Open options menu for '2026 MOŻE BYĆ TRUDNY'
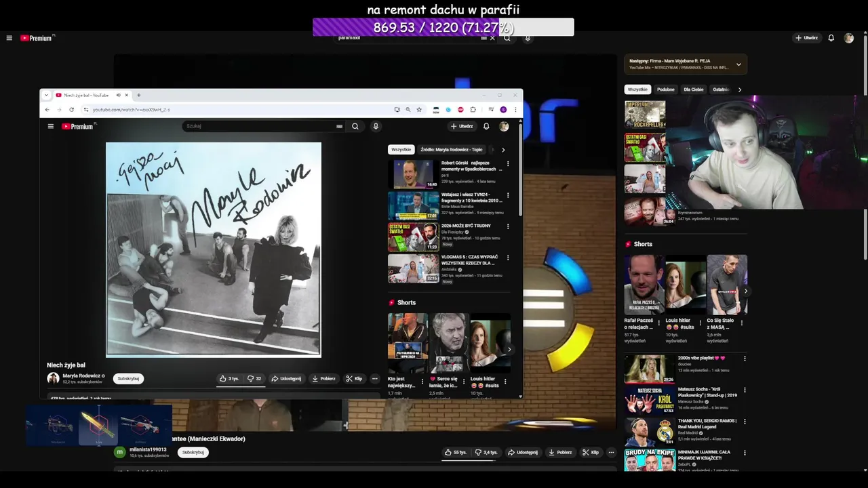 click(508, 226)
